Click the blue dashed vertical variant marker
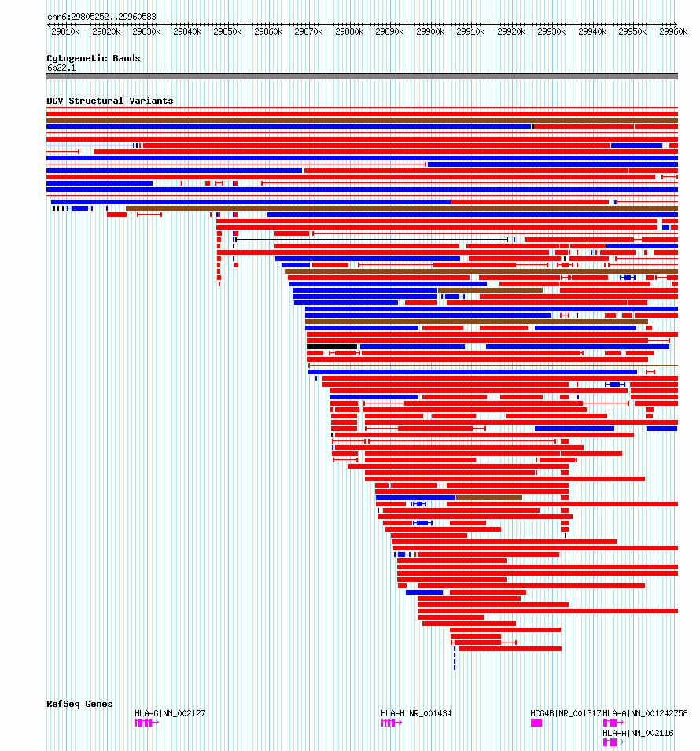 pyautogui.click(x=455, y=658)
